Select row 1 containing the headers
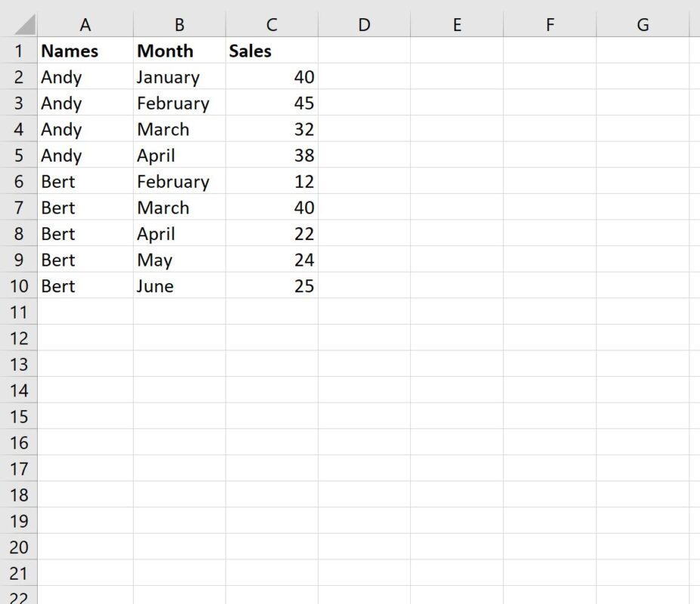The width and height of the screenshot is (700, 604). click(19, 51)
